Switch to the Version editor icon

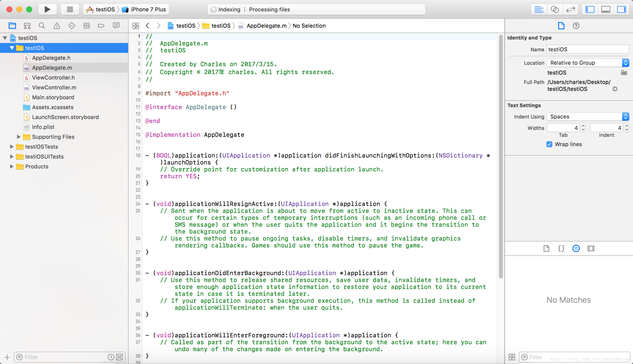coord(570,9)
